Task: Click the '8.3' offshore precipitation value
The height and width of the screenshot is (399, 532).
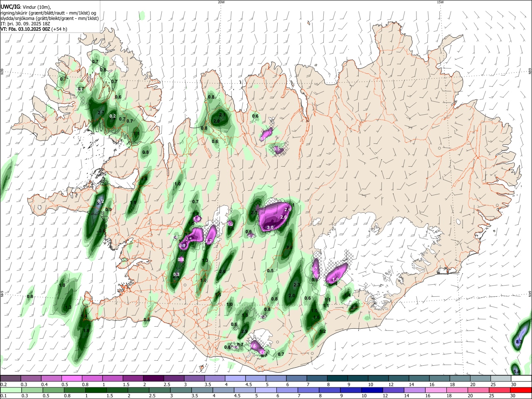Action: 519,342
